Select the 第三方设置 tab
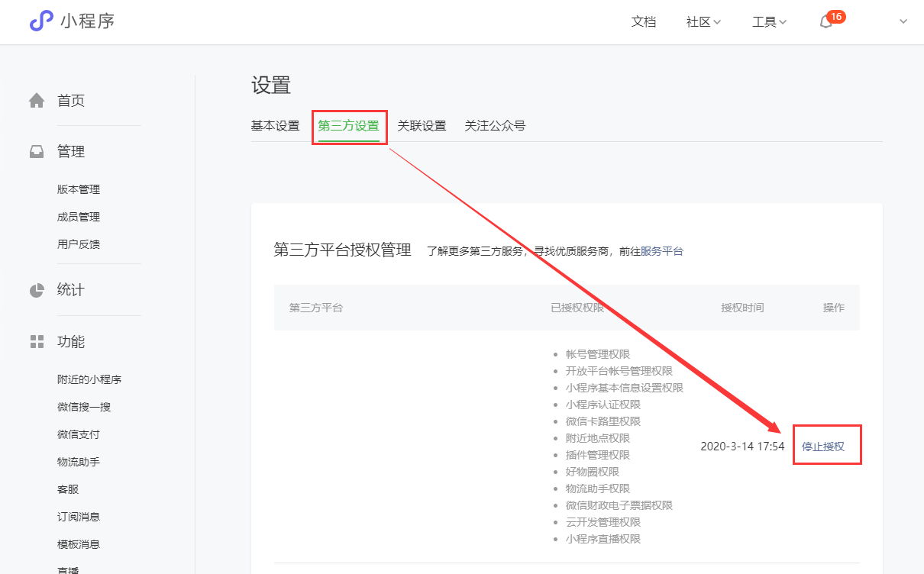 pos(348,126)
